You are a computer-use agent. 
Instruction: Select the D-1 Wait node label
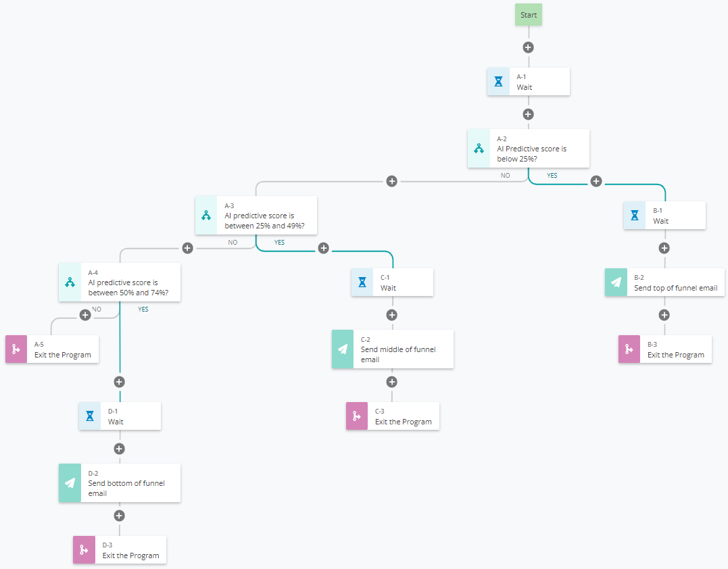116,422
